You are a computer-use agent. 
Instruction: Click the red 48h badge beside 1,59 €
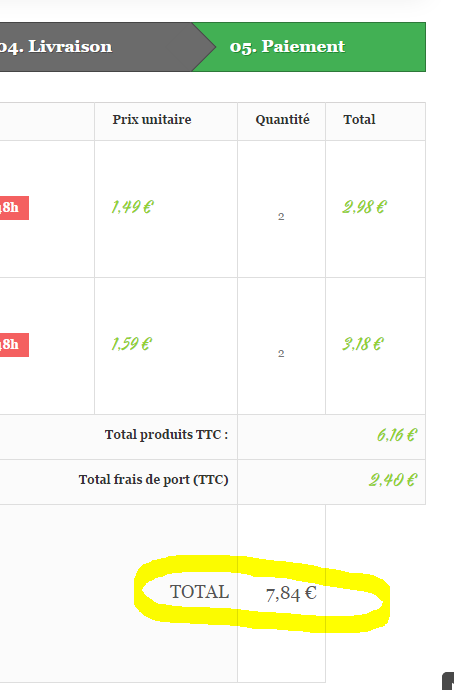(14, 345)
